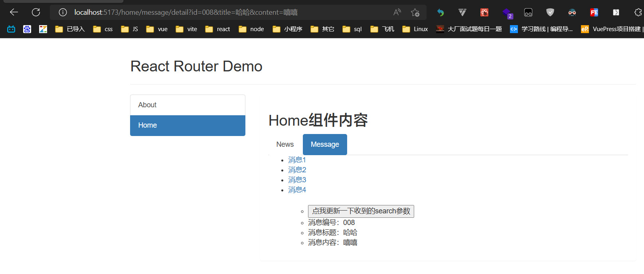Click the update search params button
644x274 pixels.
tap(361, 211)
